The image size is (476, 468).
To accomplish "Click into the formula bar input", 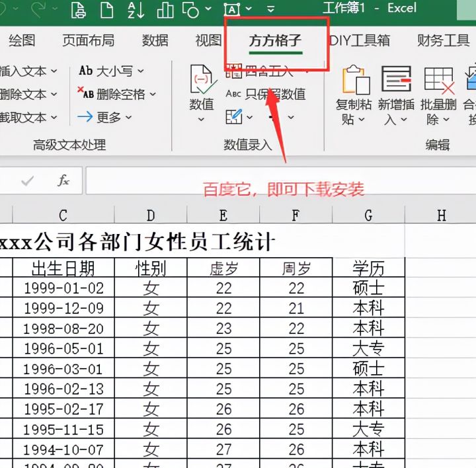I will [x=281, y=180].
